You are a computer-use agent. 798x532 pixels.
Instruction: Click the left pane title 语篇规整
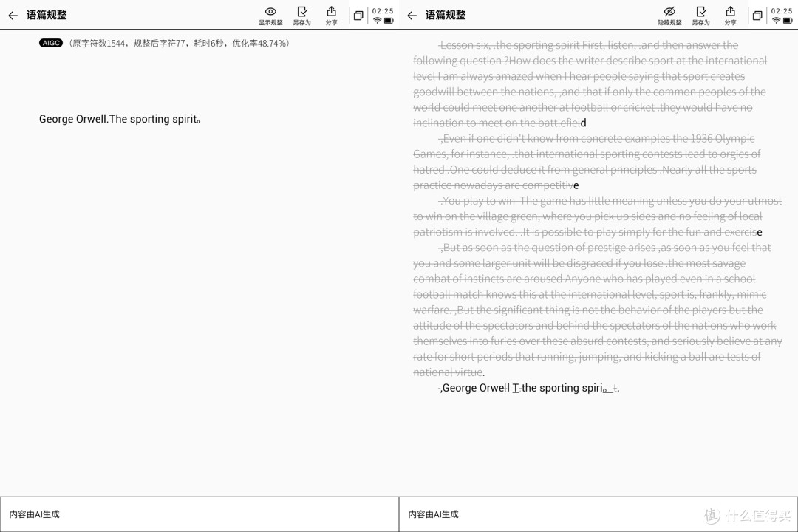point(47,16)
